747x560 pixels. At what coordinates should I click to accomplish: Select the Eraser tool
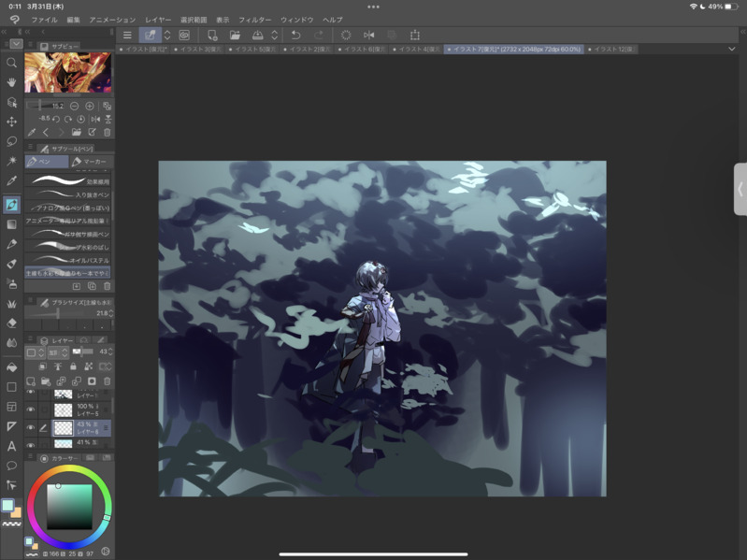[x=11, y=323]
